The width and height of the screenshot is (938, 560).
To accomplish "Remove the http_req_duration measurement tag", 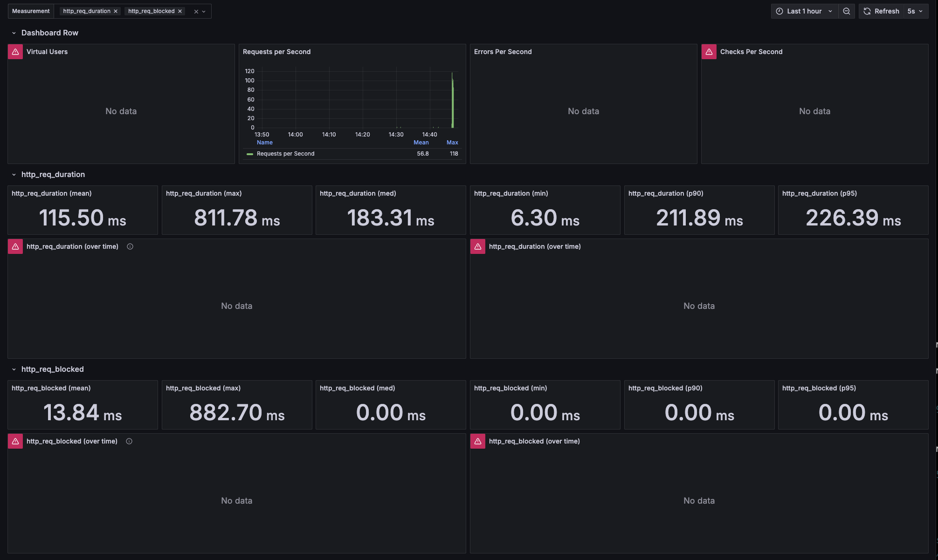I will tap(116, 11).
